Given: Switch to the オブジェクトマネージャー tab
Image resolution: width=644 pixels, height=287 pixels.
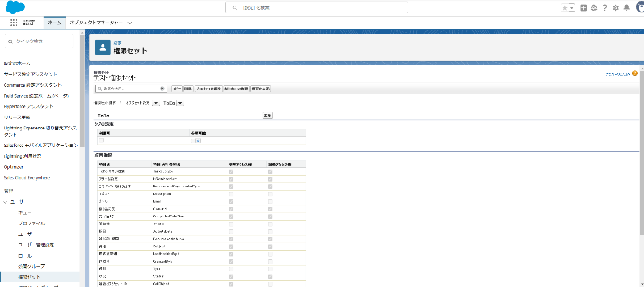Looking at the screenshot, I should pyautogui.click(x=97, y=23).
